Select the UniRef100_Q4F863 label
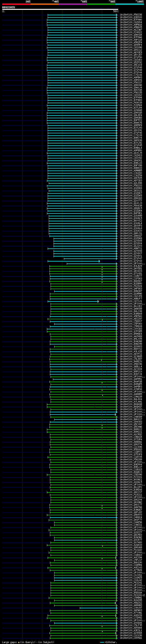 coord(131,289)
